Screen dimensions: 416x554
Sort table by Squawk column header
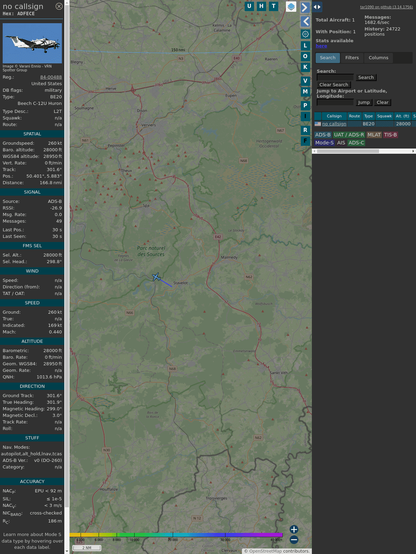pyautogui.click(x=384, y=116)
